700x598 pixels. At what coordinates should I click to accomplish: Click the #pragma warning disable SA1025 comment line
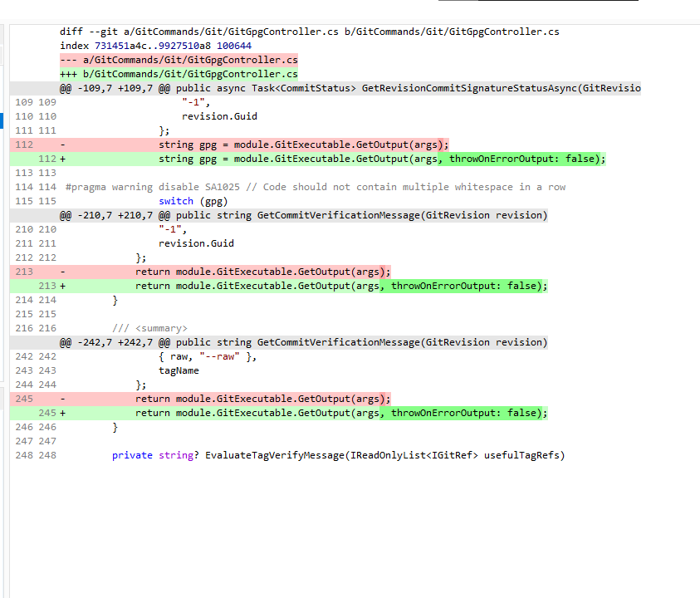pos(249,186)
